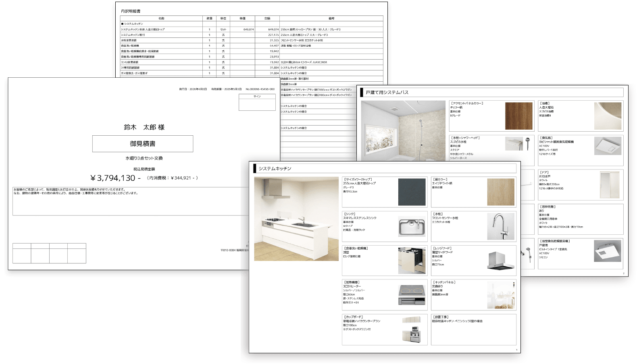The width and height of the screenshot is (637, 364).
Task: Click the cupboard counter plan image
Action: 412,330
